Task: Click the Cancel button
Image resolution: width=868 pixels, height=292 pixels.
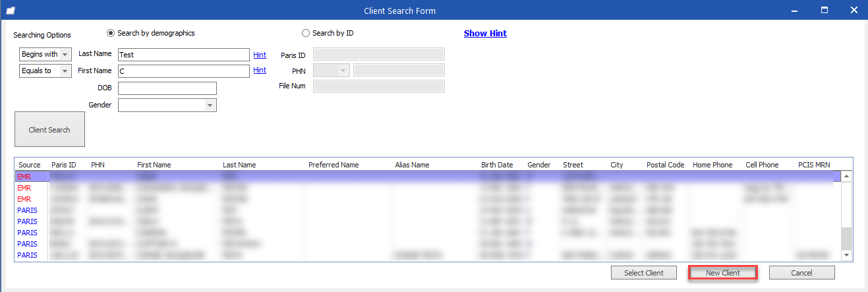Action: (801, 273)
